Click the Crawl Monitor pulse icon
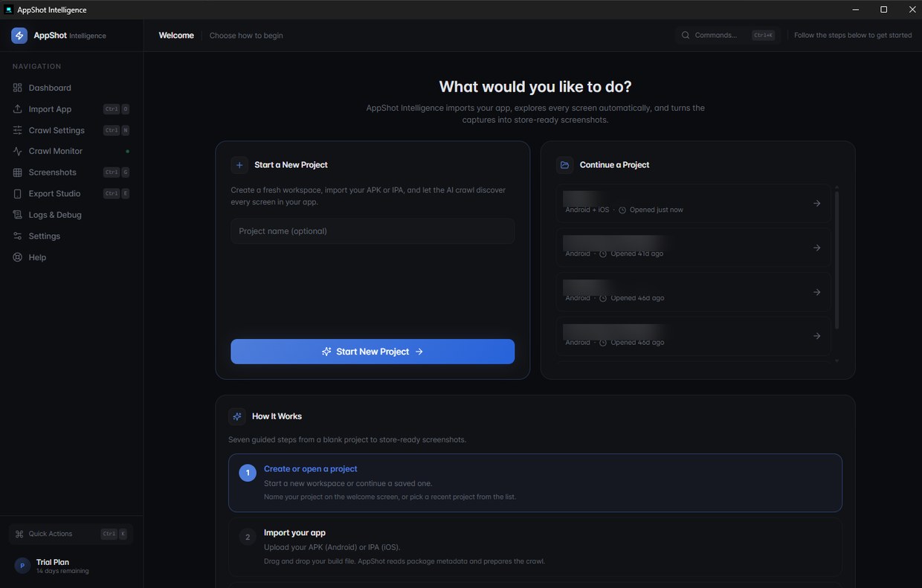The width and height of the screenshot is (922, 588). [x=18, y=151]
